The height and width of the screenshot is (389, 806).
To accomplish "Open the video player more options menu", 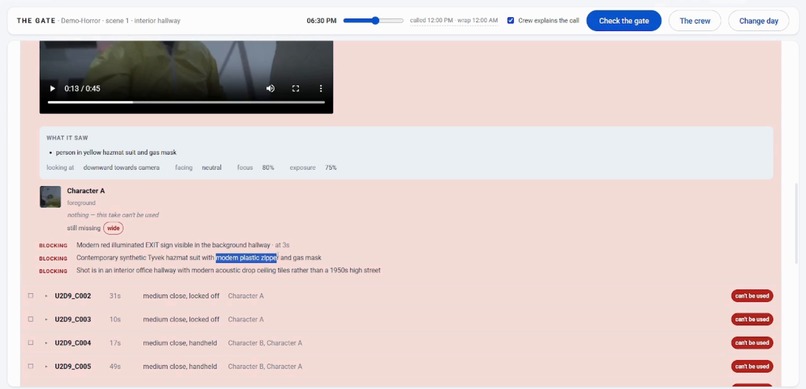I will click(321, 88).
